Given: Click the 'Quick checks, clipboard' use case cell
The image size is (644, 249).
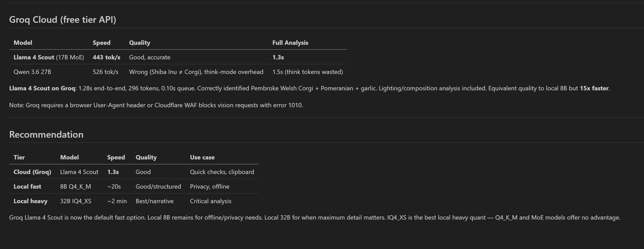Looking at the screenshot, I should 222,172.
